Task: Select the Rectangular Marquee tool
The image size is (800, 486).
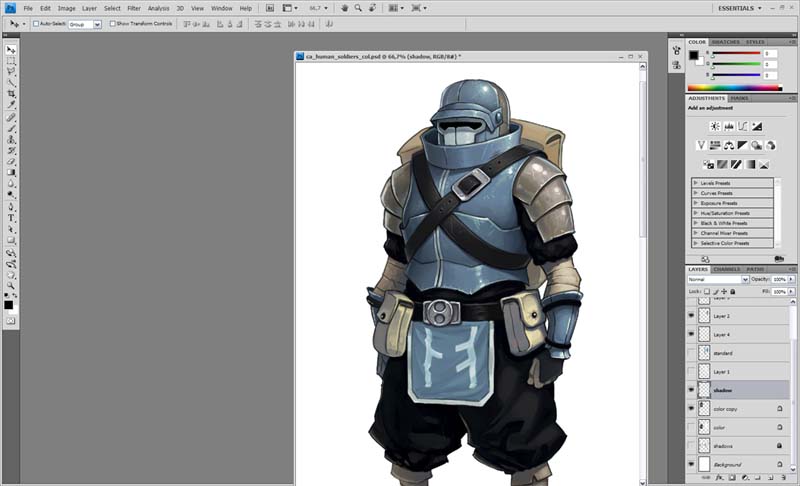Action: coord(11,61)
